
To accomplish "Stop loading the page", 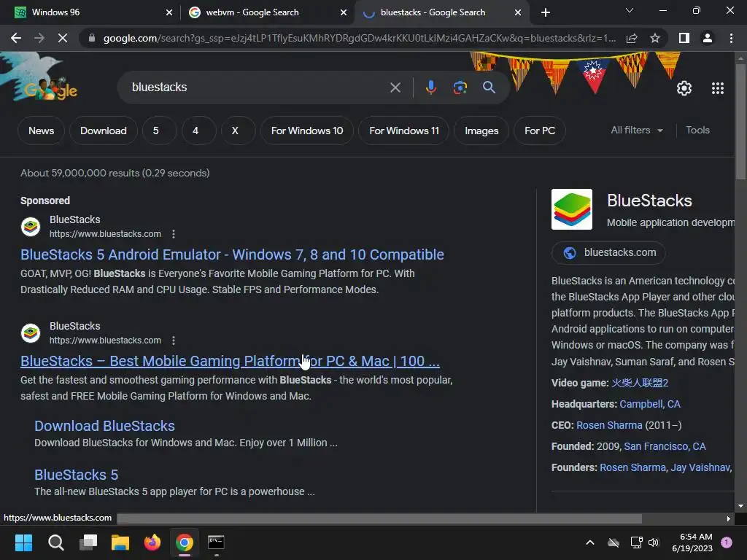I will tap(63, 38).
